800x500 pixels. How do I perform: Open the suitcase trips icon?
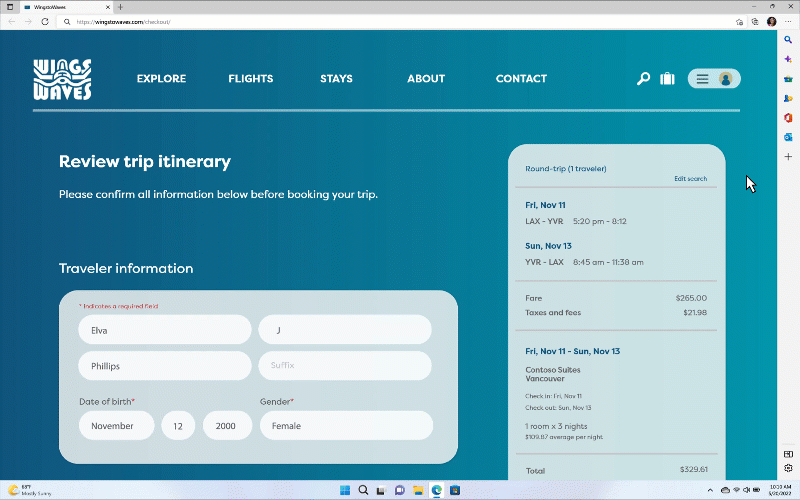point(667,79)
